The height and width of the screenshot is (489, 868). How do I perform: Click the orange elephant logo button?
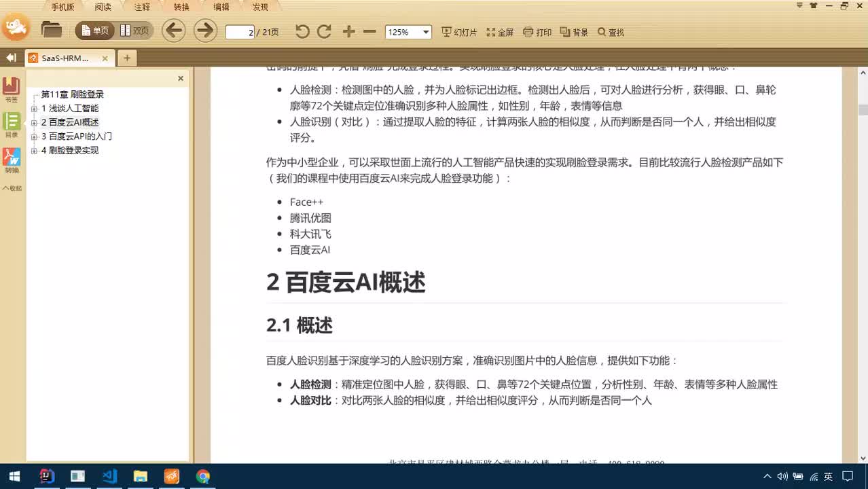pos(16,27)
